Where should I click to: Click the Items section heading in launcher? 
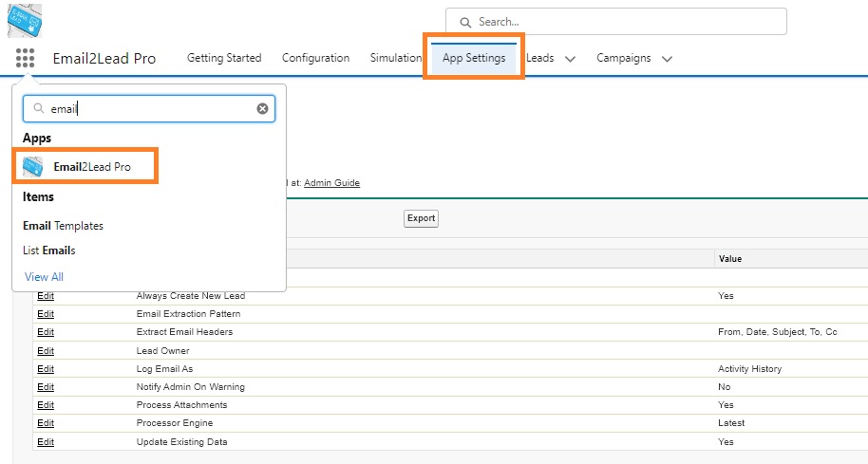coord(38,196)
